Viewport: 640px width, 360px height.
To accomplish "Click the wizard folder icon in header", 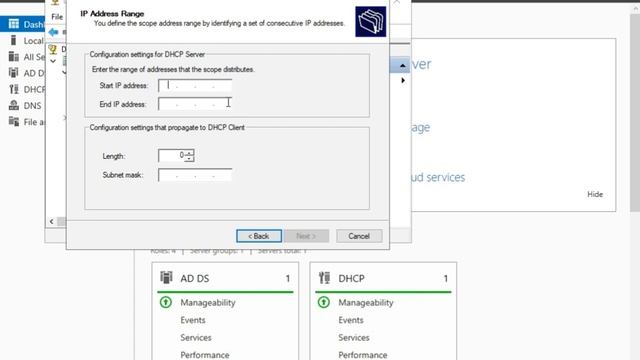I will coord(370,21).
